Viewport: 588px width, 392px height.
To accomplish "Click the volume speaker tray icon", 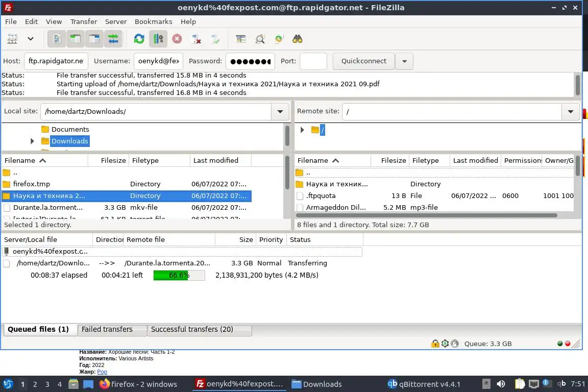I will tap(501, 384).
